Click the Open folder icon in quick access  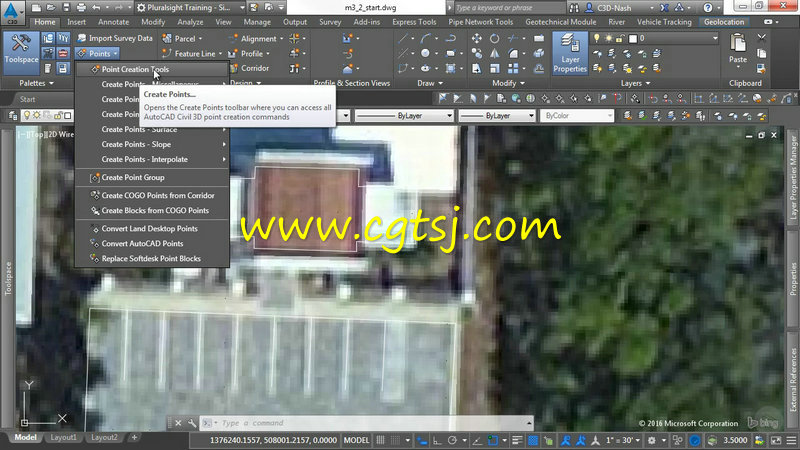(51, 8)
